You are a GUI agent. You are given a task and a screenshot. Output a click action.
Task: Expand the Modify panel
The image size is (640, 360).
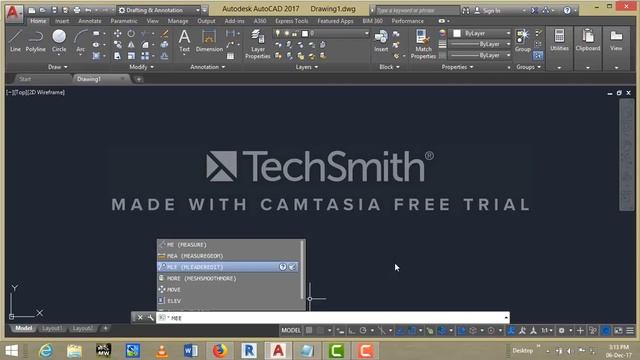pyautogui.click(x=141, y=67)
